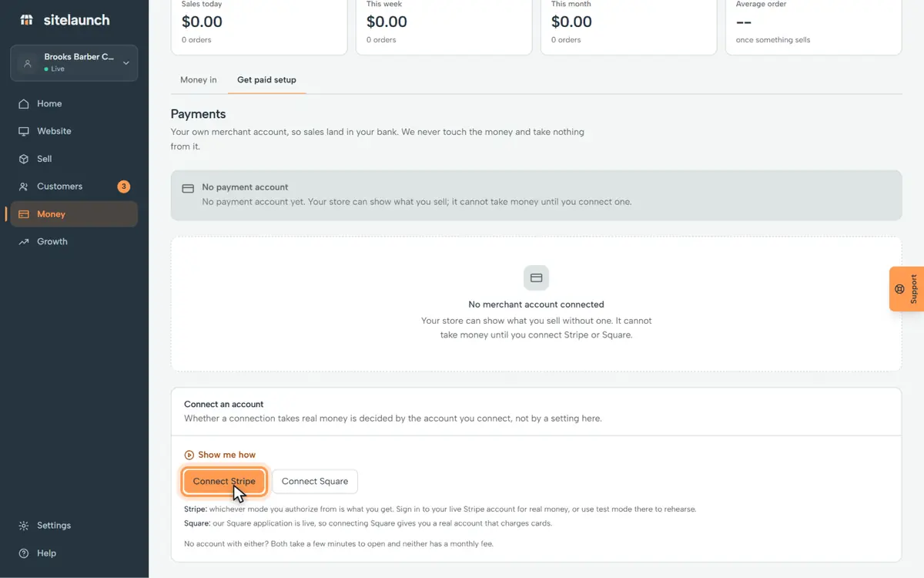Click the Customers people icon
Screen dimensions: 924x578
coord(24,187)
